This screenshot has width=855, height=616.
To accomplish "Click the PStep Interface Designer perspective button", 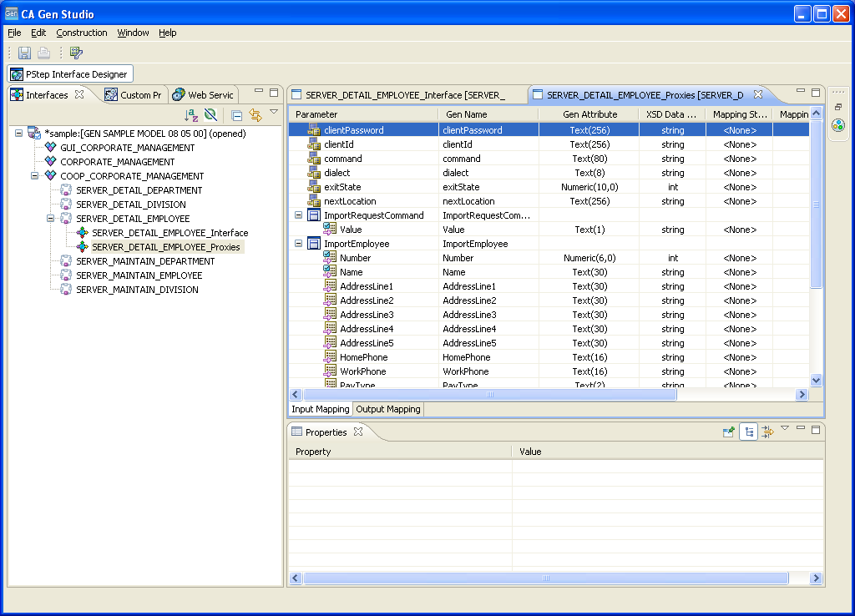I will coord(69,74).
